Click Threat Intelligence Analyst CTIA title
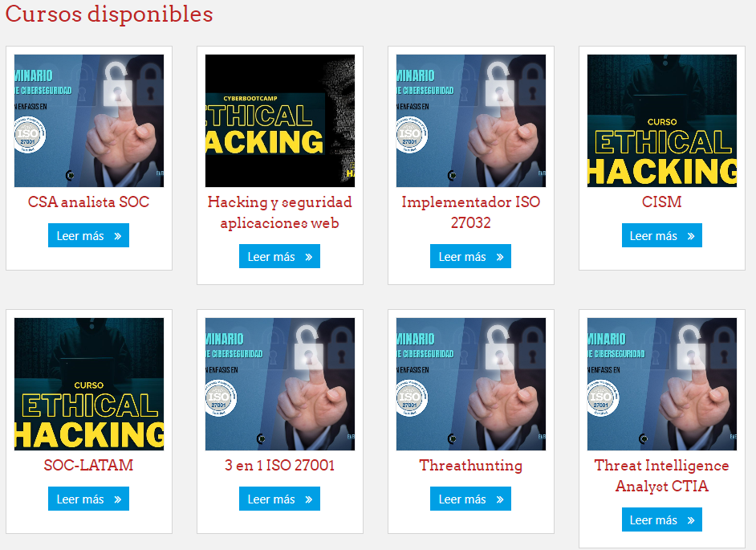This screenshot has height=550, width=756. click(x=661, y=475)
